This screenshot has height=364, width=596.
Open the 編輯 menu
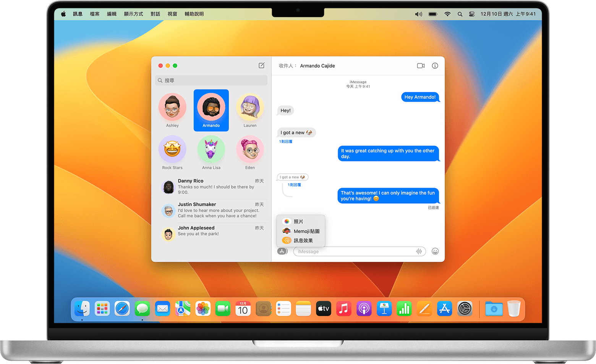click(x=112, y=14)
